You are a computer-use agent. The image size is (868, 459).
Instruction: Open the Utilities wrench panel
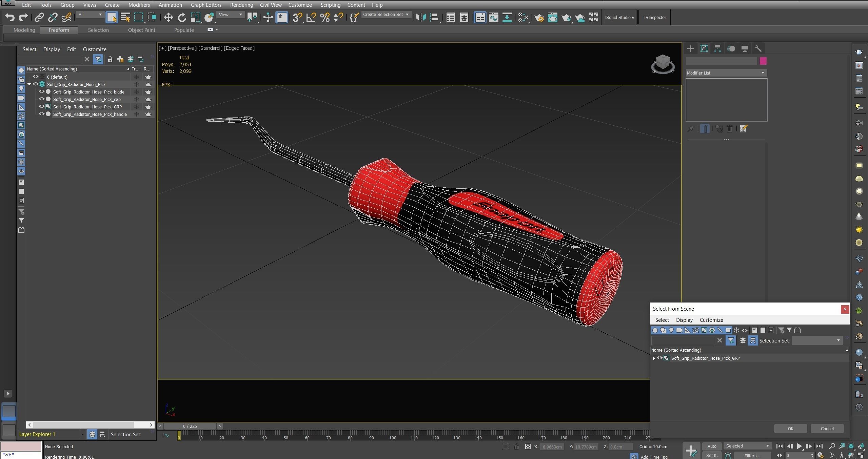758,49
